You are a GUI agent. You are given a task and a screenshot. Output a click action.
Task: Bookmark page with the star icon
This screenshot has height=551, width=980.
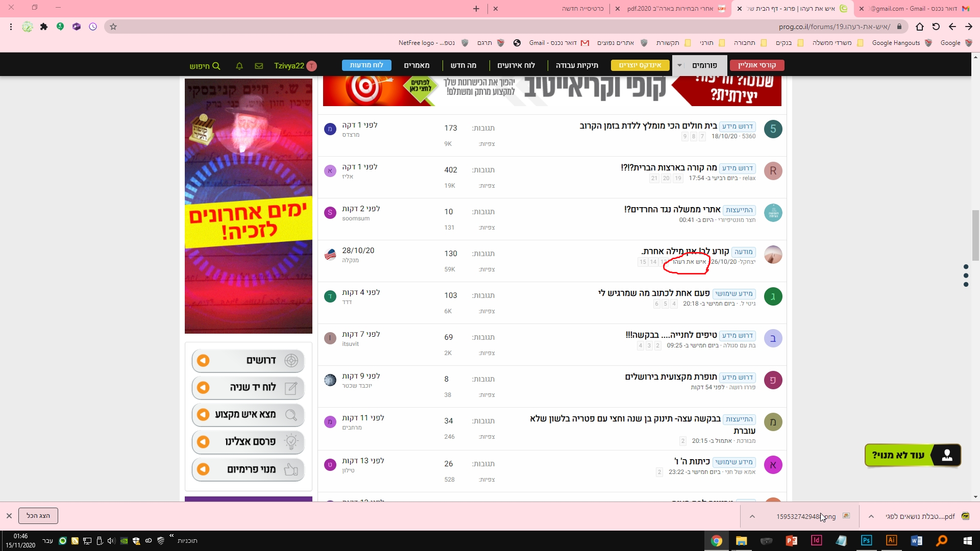tap(113, 27)
